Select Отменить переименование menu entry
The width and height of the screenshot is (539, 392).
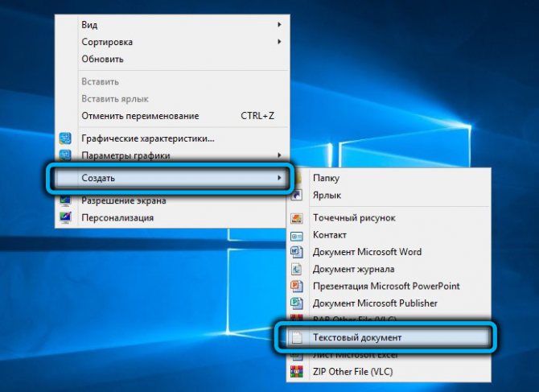tap(172, 116)
